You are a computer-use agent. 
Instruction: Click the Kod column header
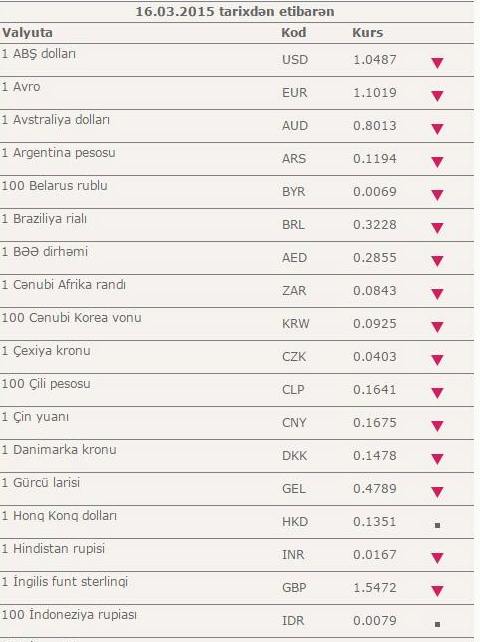pyautogui.click(x=294, y=33)
